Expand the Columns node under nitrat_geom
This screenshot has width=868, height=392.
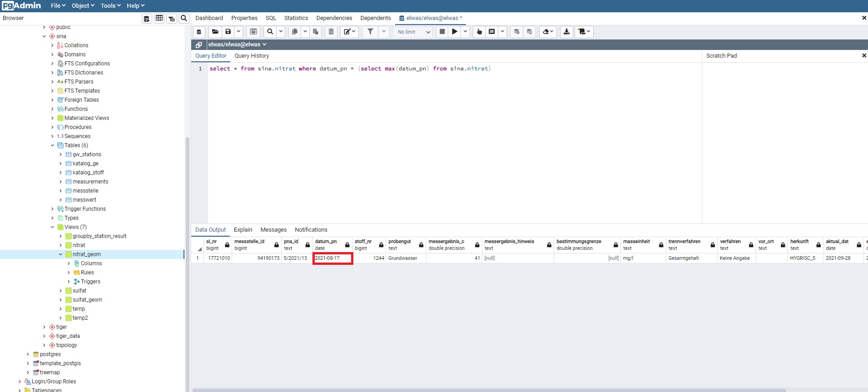pos(69,263)
